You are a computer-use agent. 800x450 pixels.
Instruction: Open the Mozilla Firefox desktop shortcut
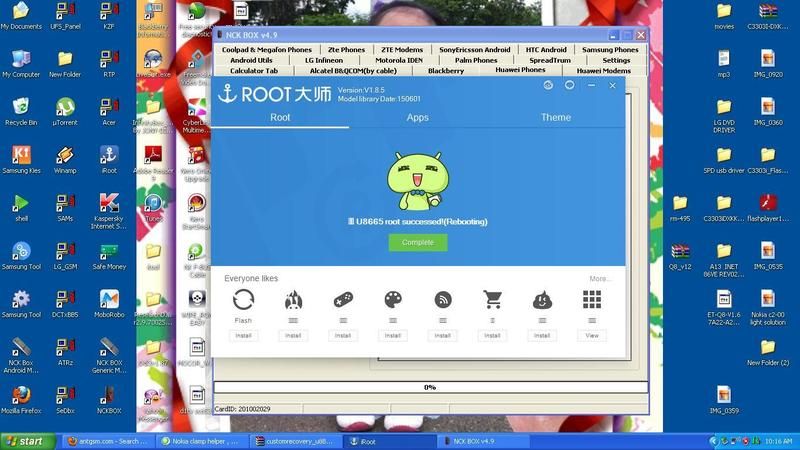[x=21, y=396]
